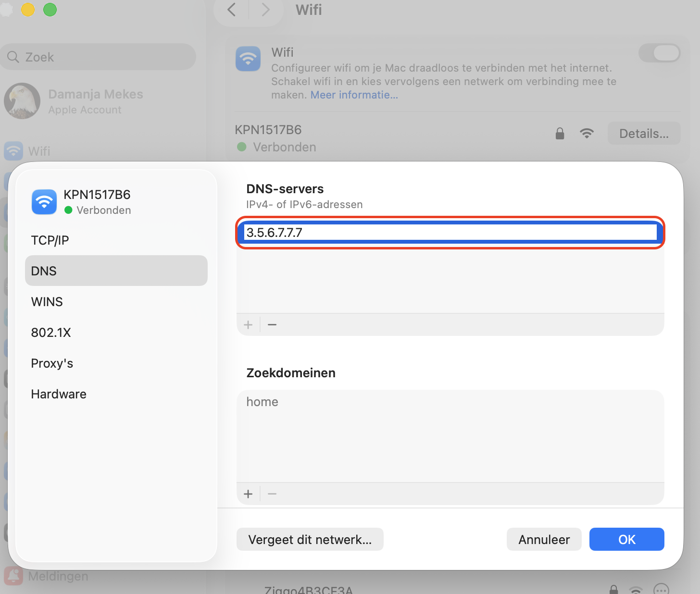Add a search domain with the plus button
This screenshot has width=700, height=594.
click(x=248, y=494)
